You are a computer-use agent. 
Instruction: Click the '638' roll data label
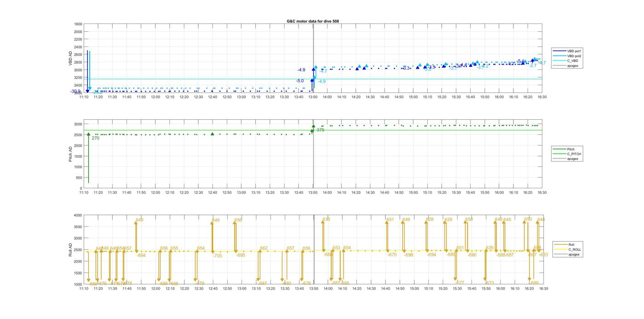pyautogui.click(x=326, y=220)
